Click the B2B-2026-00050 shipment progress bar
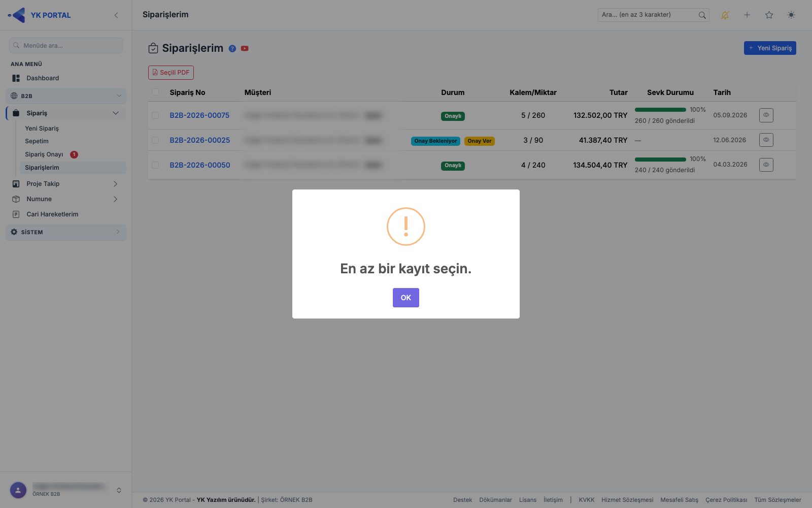 tap(660, 160)
